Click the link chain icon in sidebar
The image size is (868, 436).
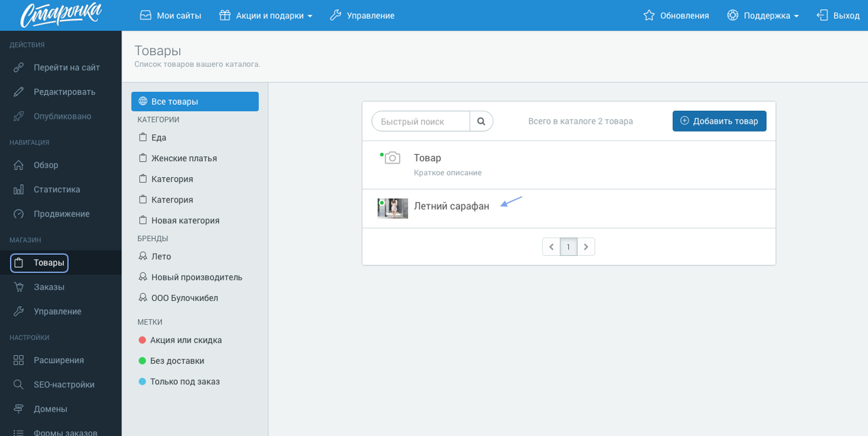tap(19, 68)
